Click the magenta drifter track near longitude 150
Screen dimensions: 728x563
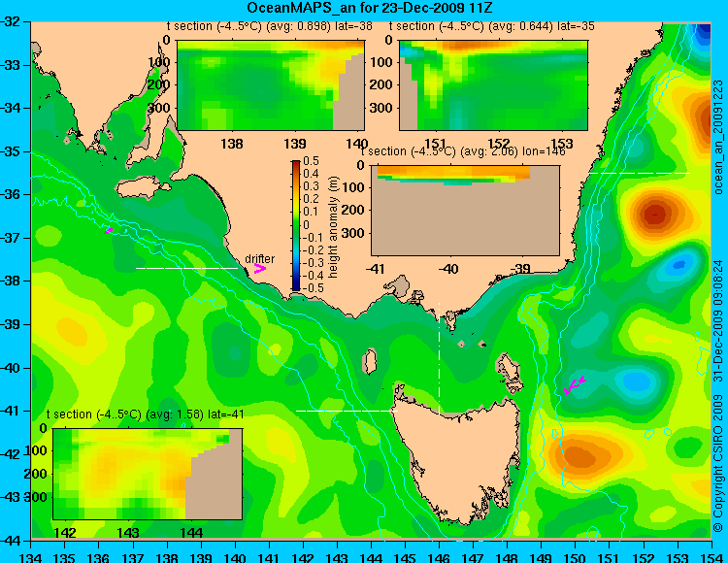[575, 385]
